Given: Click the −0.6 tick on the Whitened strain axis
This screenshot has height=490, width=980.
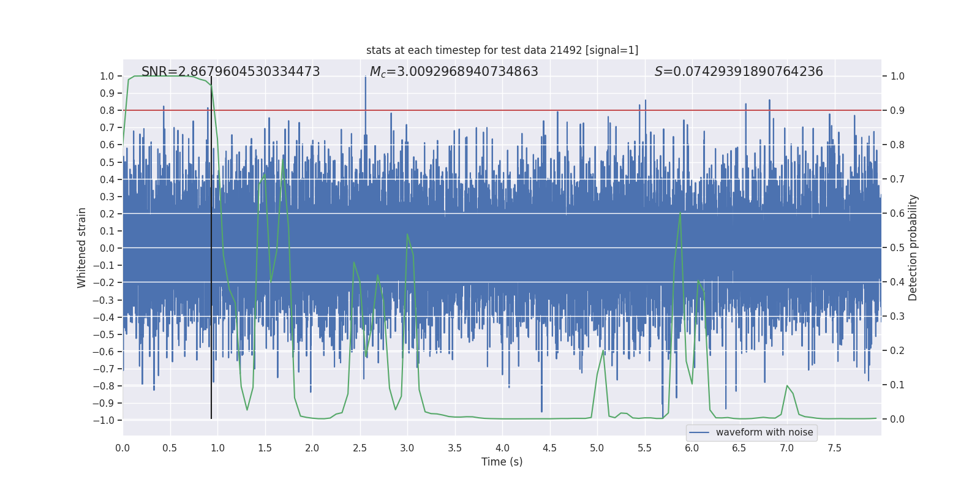Looking at the screenshot, I should pyautogui.click(x=104, y=352).
